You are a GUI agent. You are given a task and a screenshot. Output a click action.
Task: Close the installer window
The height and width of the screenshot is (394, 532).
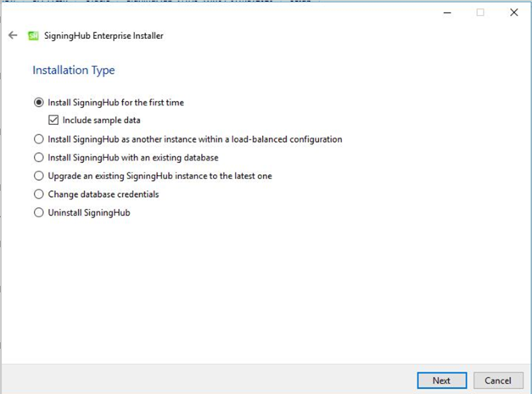513,13
